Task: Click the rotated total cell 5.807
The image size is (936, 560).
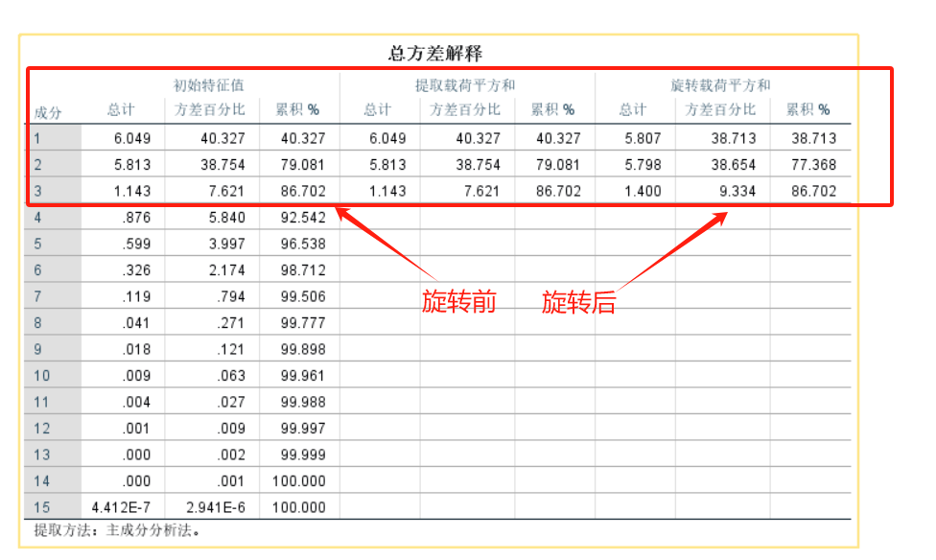Action: [643, 138]
